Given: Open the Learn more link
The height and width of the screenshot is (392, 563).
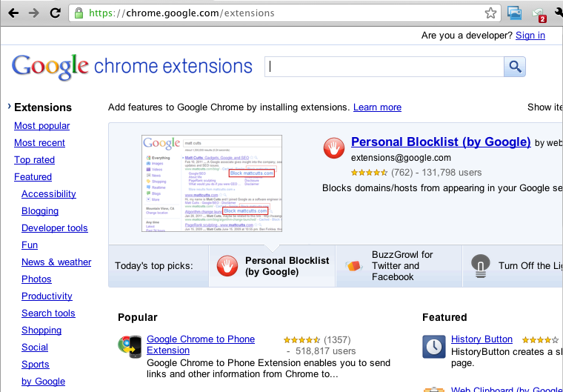Looking at the screenshot, I should pos(377,107).
